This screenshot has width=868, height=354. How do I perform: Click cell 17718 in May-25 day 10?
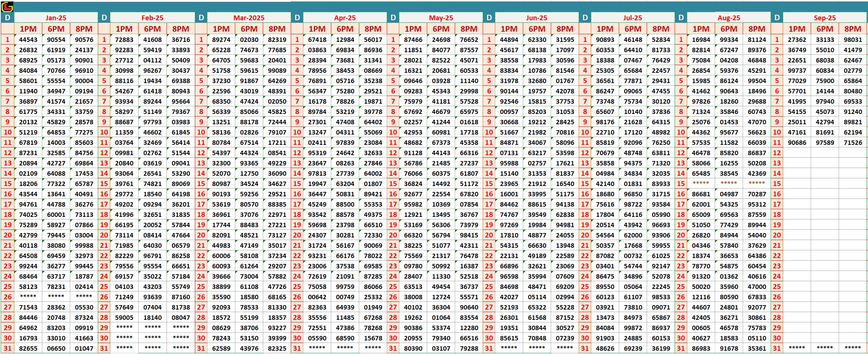click(469, 132)
